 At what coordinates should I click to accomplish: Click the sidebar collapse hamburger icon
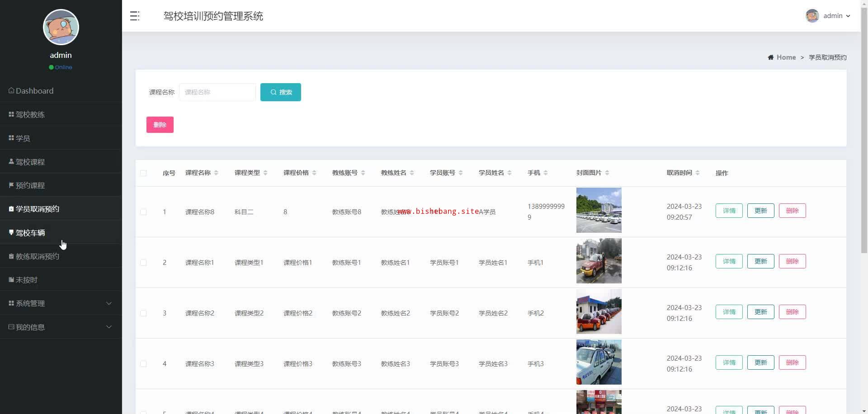135,16
